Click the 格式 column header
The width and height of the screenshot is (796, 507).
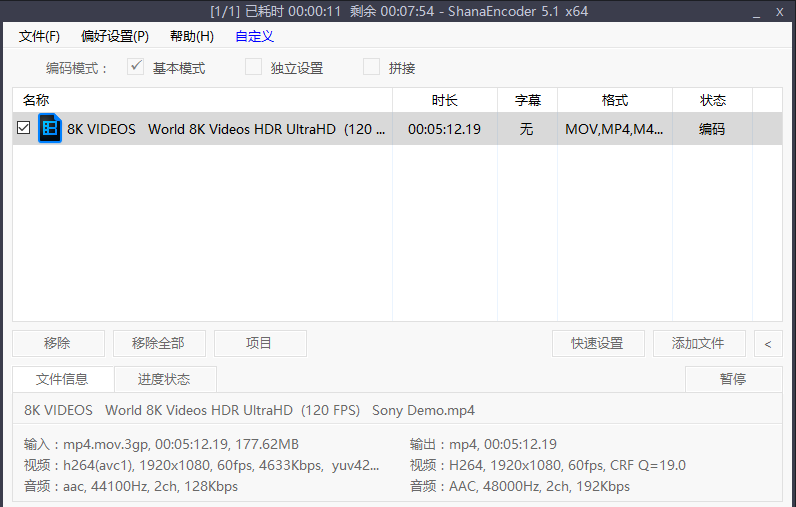click(615, 100)
